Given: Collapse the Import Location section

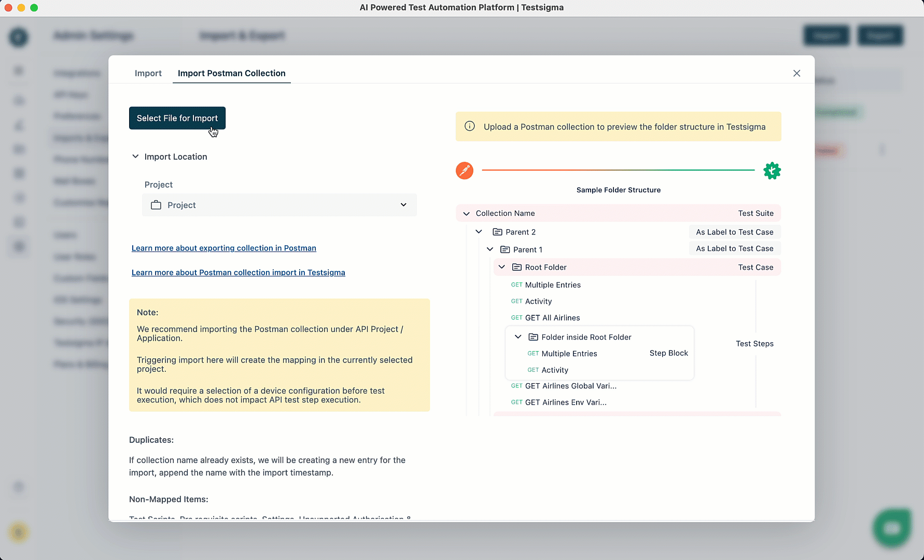Looking at the screenshot, I should 135,156.
